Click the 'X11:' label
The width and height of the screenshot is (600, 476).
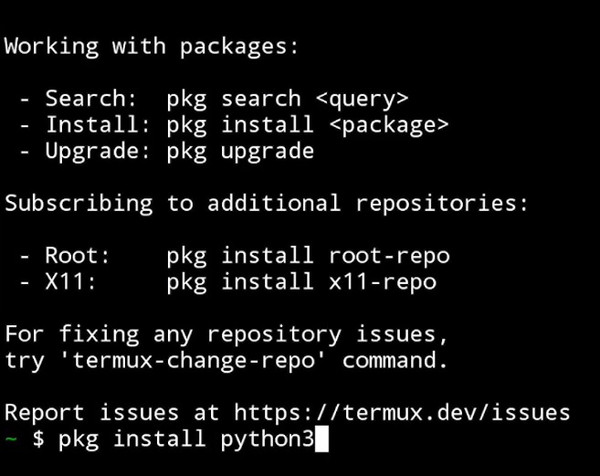tap(72, 281)
